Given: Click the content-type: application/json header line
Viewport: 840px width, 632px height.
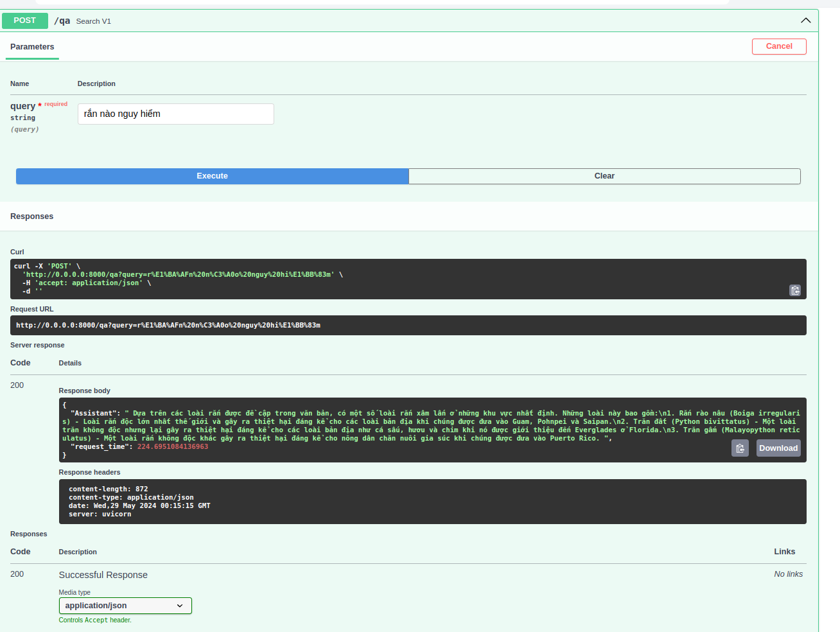Looking at the screenshot, I should tap(131, 498).
